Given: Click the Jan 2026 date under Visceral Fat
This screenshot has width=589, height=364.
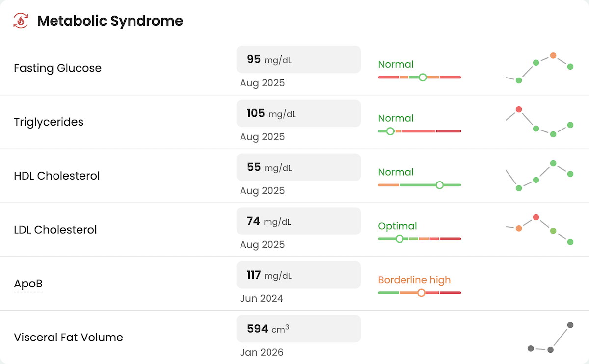Looking at the screenshot, I should point(262,352).
